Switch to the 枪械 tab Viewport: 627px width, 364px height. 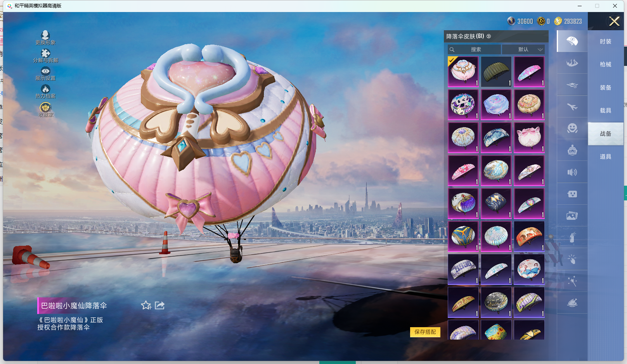click(x=605, y=64)
